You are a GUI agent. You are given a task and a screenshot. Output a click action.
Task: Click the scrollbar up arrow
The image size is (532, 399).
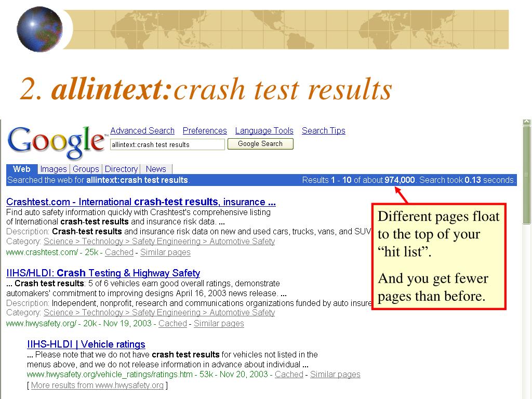pyautogui.click(x=527, y=122)
